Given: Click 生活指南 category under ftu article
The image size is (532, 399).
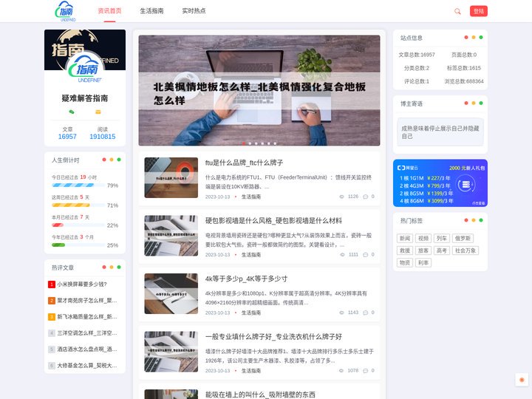Looking at the screenshot, I should point(251,197).
